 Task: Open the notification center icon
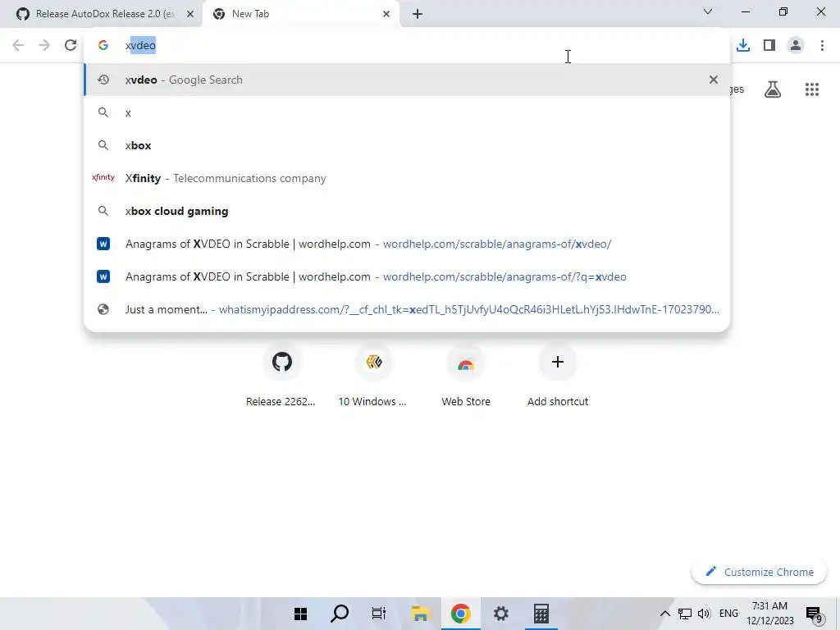[x=814, y=614]
